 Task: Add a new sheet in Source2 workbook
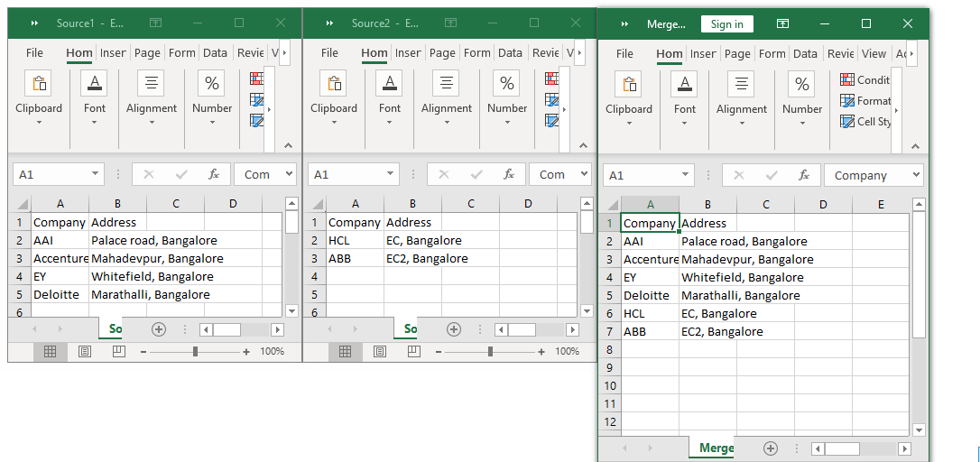coord(454,329)
